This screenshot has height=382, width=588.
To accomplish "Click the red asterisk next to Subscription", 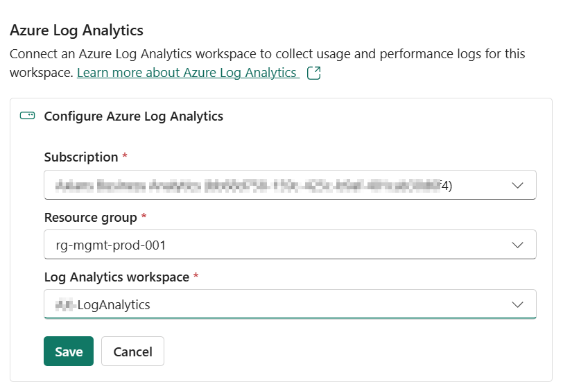I will (125, 157).
